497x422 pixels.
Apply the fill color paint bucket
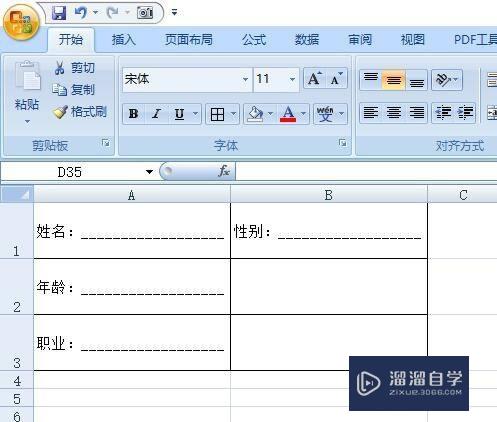coord(255,114)
